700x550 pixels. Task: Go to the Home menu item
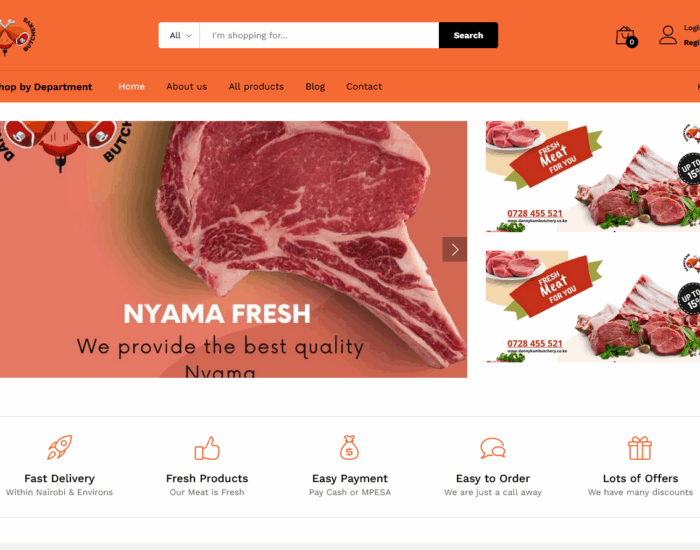(x=132, y=87)
